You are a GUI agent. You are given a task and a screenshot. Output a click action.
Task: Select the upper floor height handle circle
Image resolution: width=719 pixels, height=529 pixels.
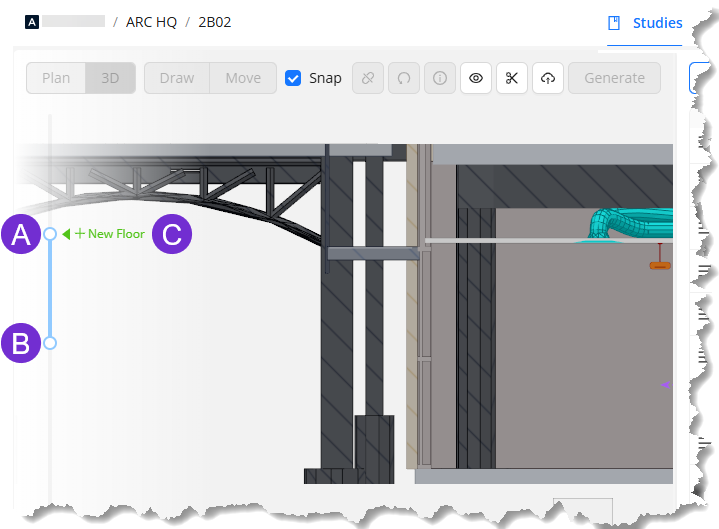tap(50, 234)
